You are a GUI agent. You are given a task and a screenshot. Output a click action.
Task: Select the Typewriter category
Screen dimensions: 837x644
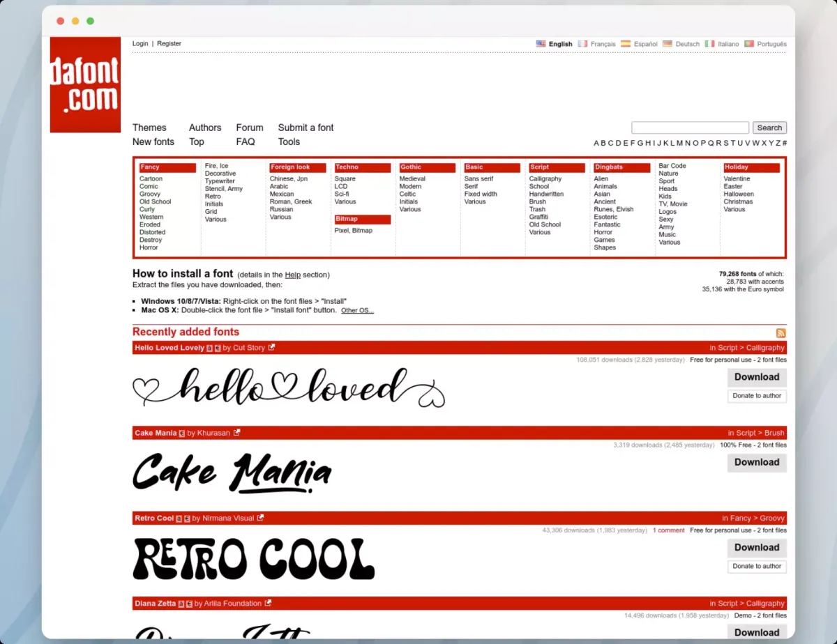point(220,181)
